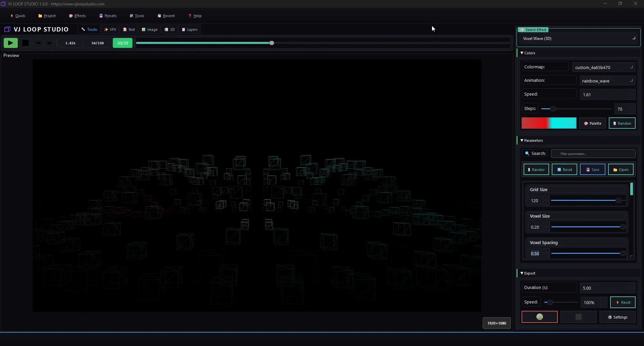Screen dimensions: 644x346
Task: Open the Recent menu
Action: point(166,16)
